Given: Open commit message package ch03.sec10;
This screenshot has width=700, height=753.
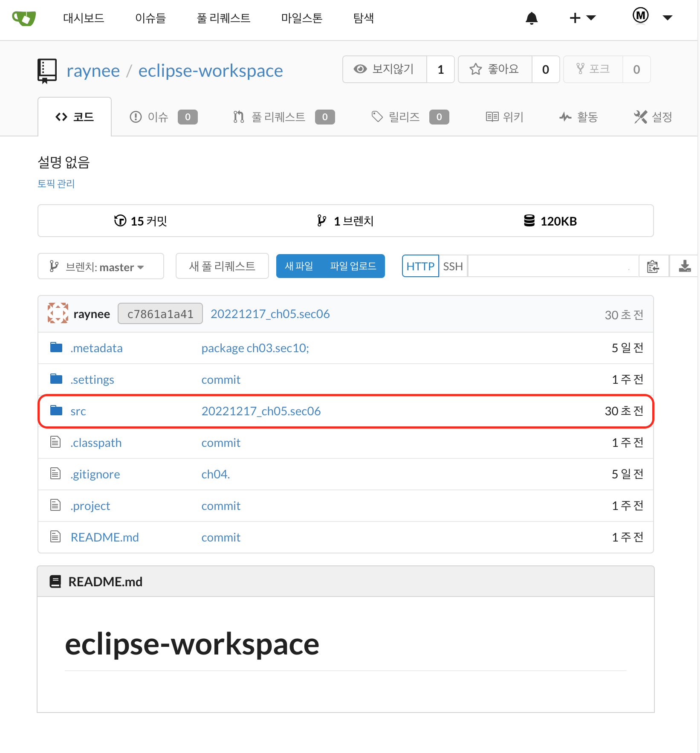Looking at the screenshot, I should [255, 348].
